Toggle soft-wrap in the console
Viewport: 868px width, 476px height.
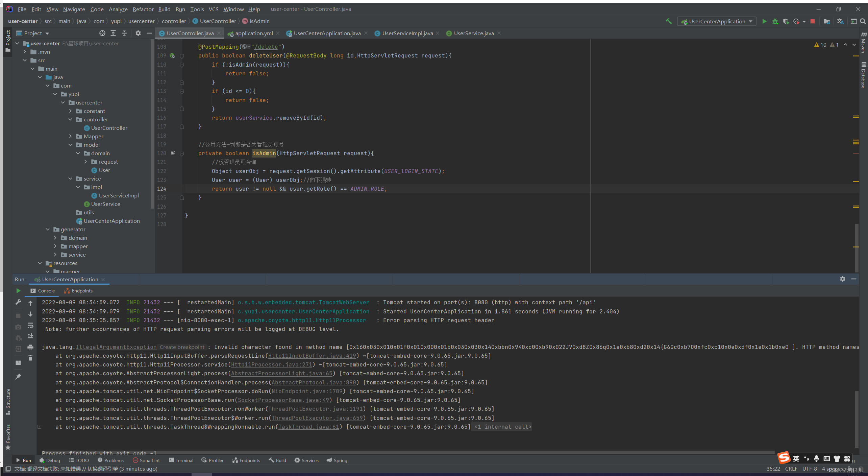30,325
